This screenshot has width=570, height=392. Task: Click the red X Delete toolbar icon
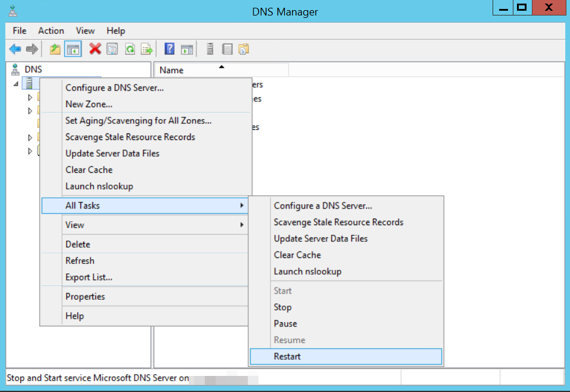coord(95,49)
